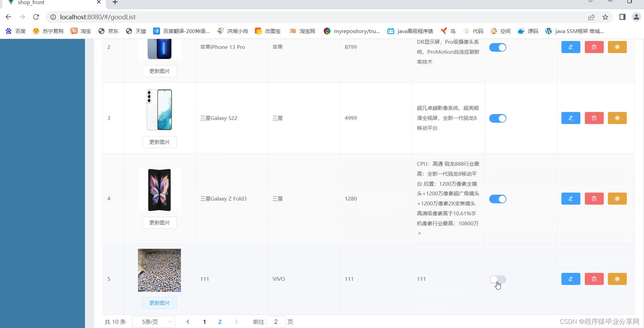
Task: Edit the iPhone 13 Pro row
Action: click(x=571, y=47)
